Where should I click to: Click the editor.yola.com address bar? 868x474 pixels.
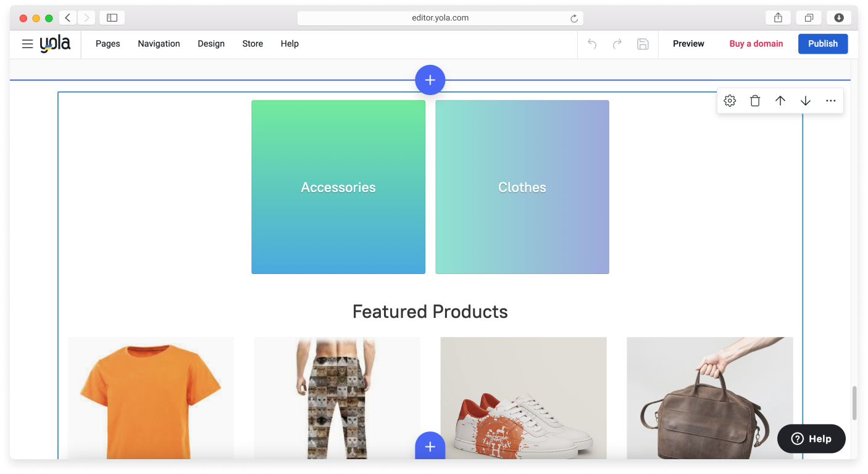tap(440, 18)
